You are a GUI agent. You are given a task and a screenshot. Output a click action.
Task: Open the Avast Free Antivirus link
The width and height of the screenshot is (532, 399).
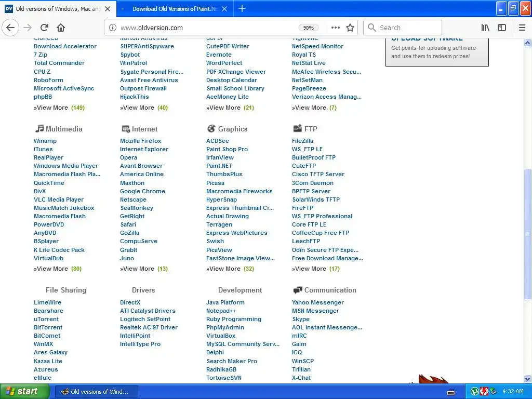149,80
